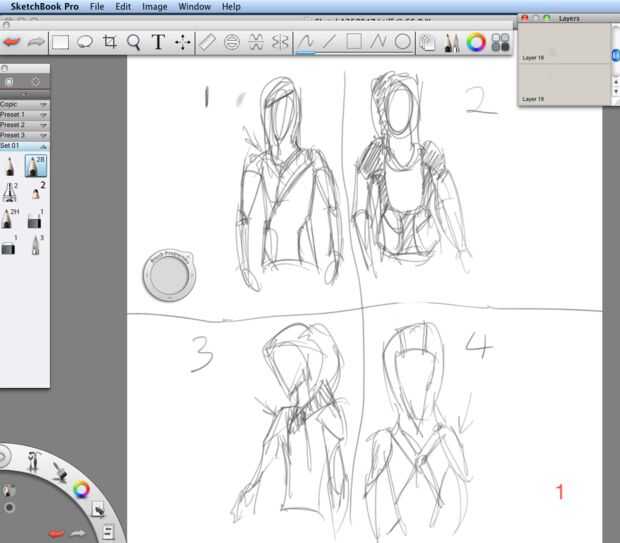The width and height of the screenshot is (620, 543).
Task: Open the SketchBook Pro application menu
Action: coord(45,7)
